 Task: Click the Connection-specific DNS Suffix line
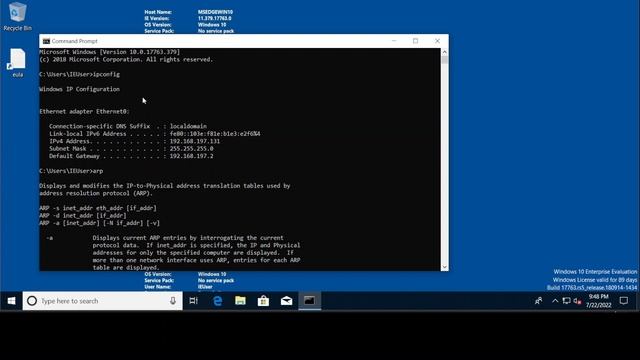pos(128,126)
